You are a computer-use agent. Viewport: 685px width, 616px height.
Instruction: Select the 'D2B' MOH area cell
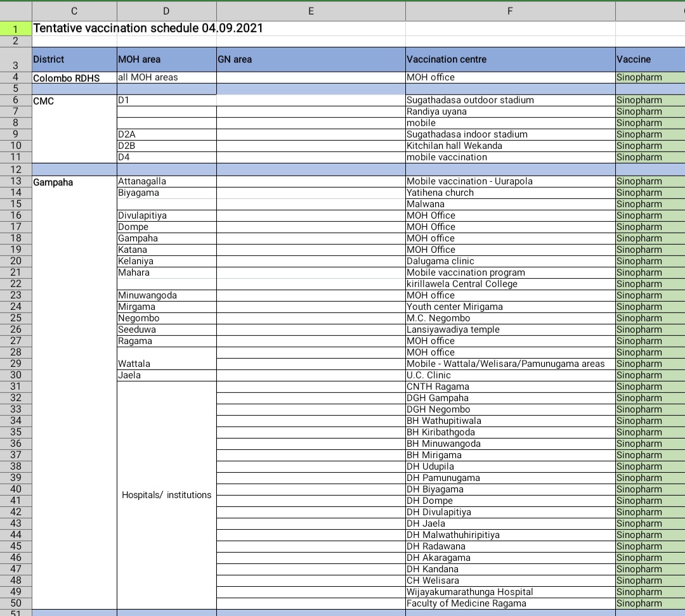pos(166,146)
